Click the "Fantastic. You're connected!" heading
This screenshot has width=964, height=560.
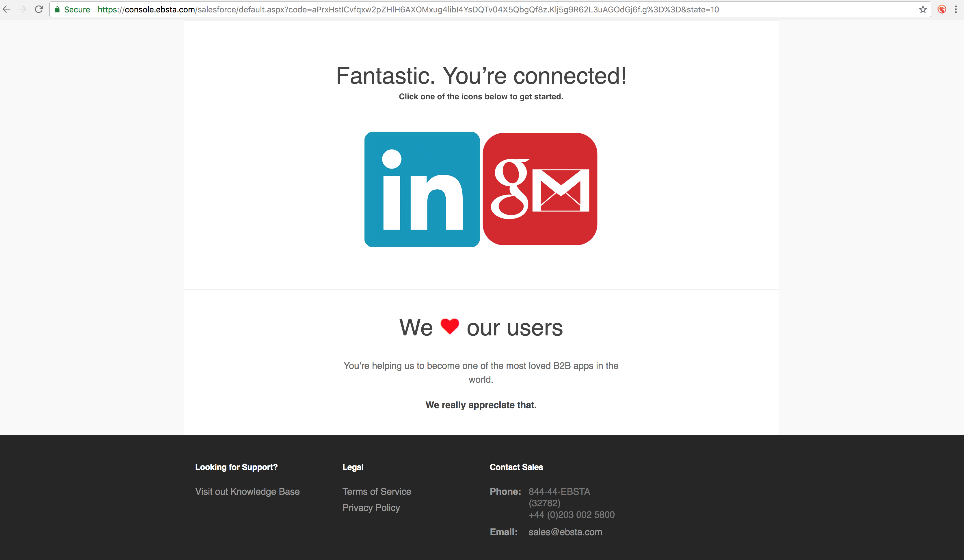pos(481,76)
